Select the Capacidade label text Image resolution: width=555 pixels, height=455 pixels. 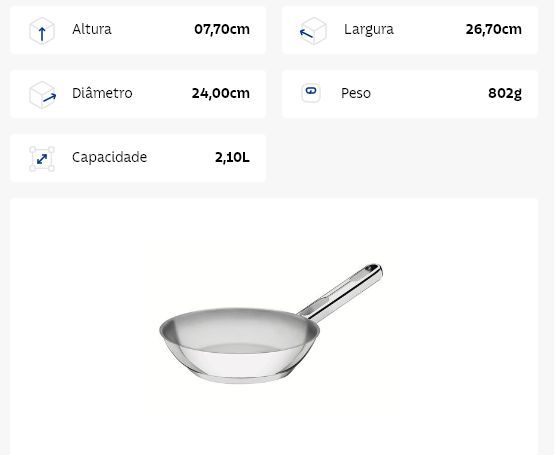pos(109,157)
